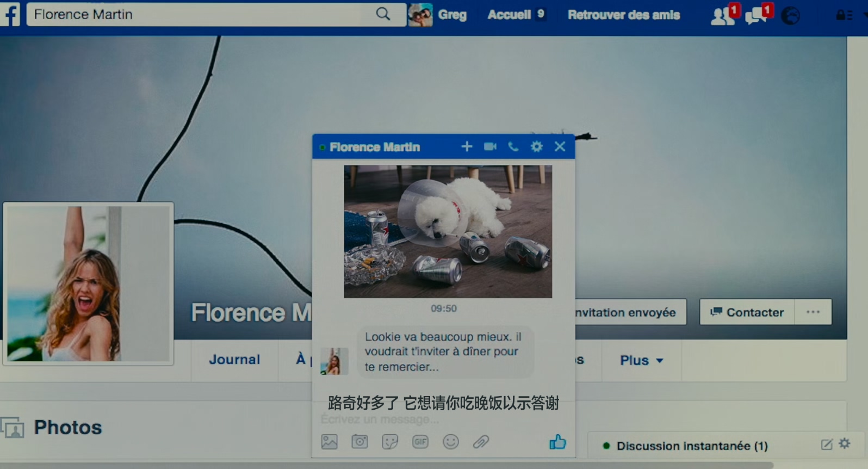Click the Facebook logo icon

tap(10, 14)
